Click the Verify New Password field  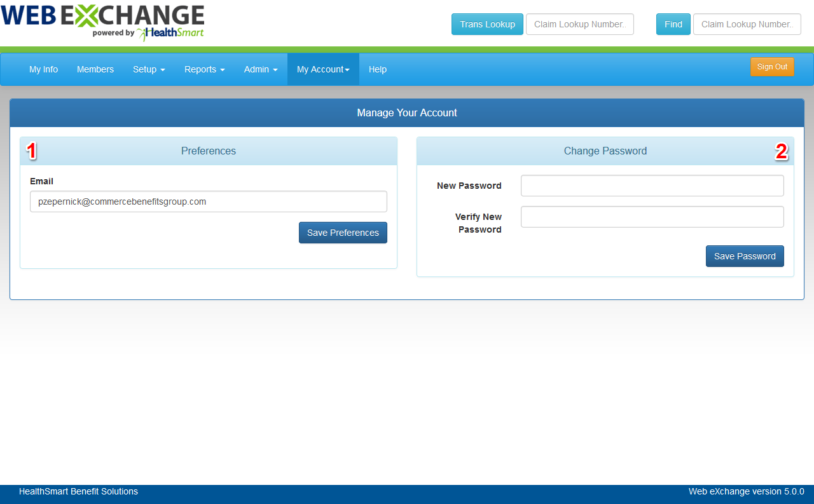tap(652, 217)
